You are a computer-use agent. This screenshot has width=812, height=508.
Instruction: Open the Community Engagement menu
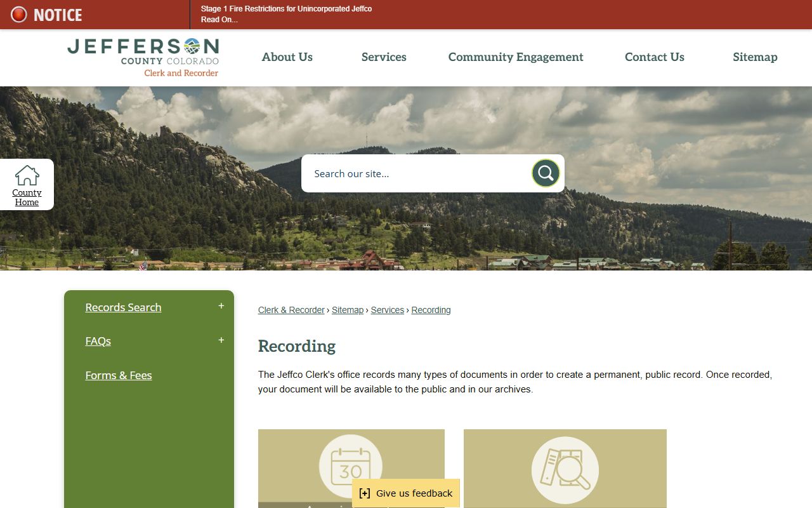516,57
